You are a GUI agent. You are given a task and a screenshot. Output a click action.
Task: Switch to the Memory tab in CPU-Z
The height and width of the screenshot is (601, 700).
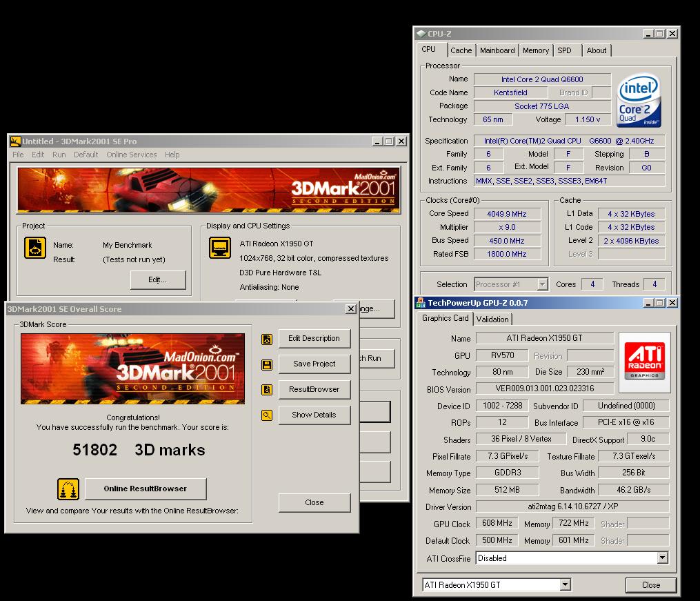(x=536, y=50)
